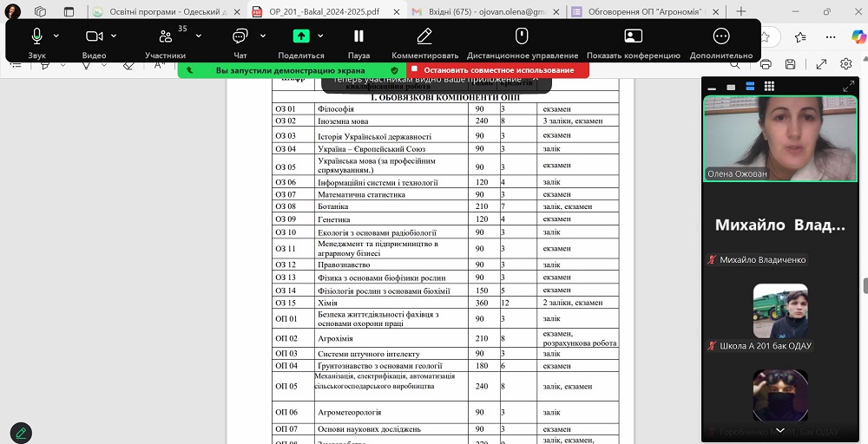The height and width of the screenshot is (444, 868).
Task: Click Показать конференцию icon
Action: tap(633, 36)
